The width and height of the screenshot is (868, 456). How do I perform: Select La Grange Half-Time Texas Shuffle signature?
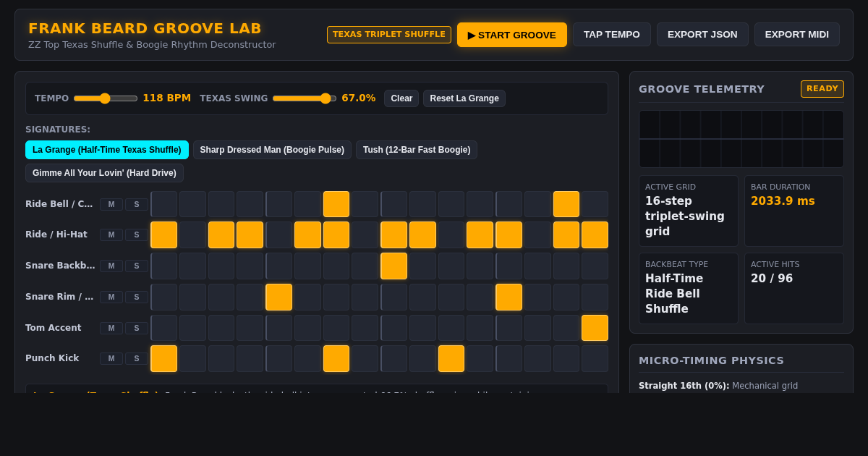pos(107,150)
